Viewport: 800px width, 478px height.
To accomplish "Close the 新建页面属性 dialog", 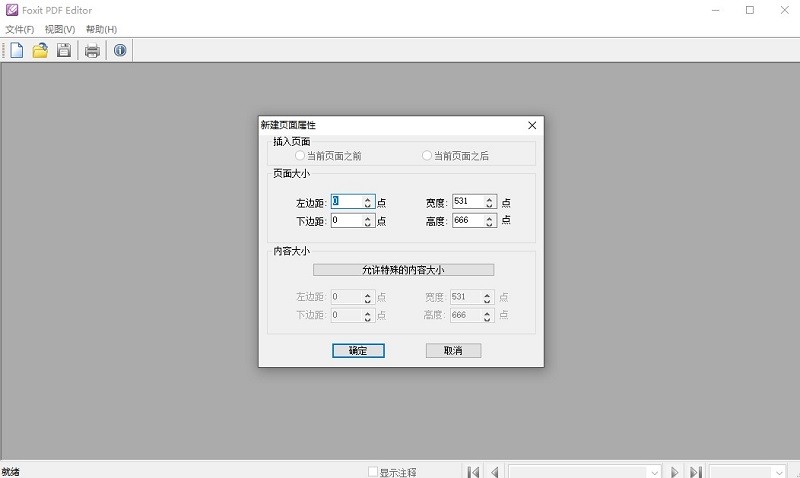I will tap(532, 125).
